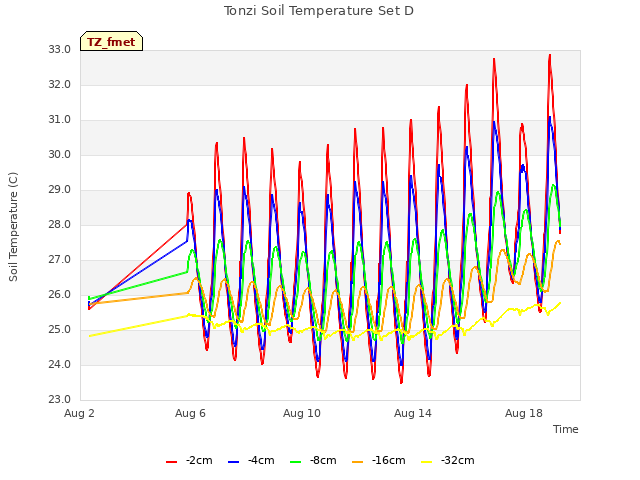Click the Soil Temperature (C) axis label

pyautogui.click(x=13, y=227)
